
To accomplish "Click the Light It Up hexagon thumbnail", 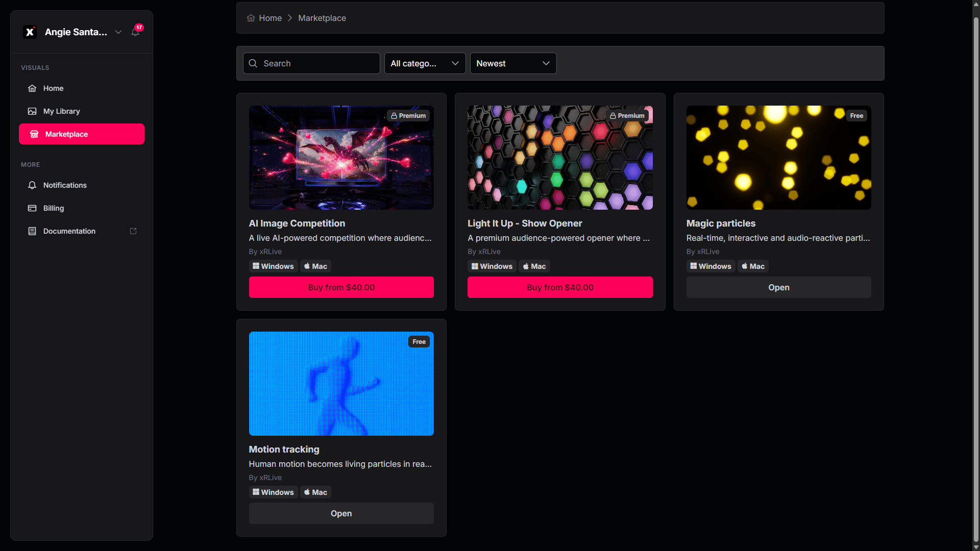I will tap(560, 158).
